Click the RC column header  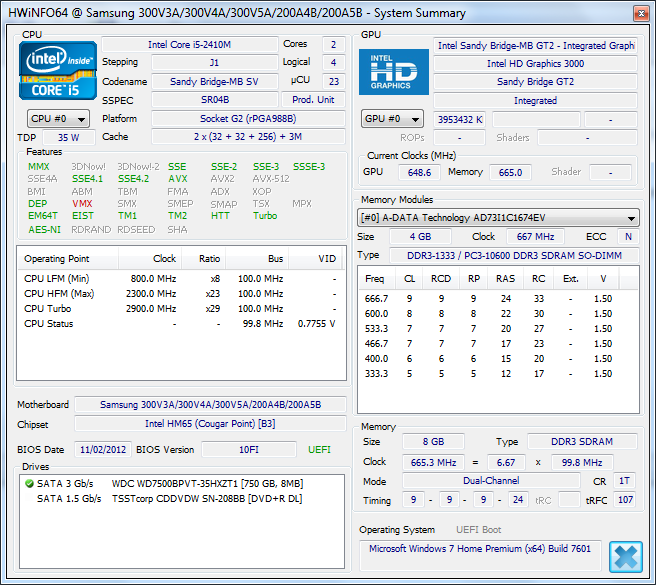(538, 279)
